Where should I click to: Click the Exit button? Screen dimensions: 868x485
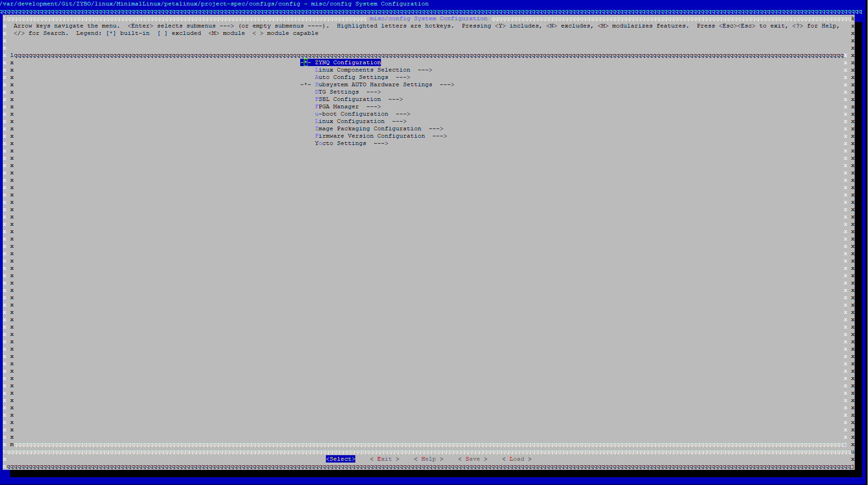(x=385, y=459)
